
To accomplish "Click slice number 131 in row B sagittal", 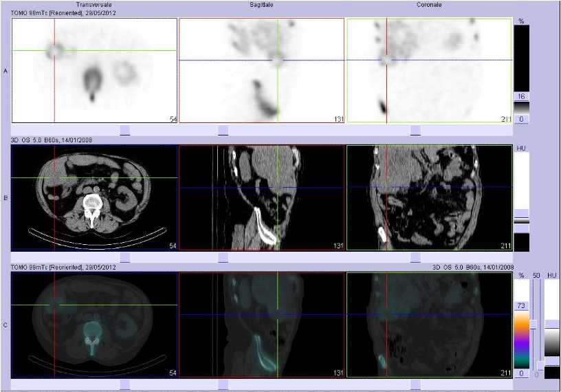I will pos(338,246).
